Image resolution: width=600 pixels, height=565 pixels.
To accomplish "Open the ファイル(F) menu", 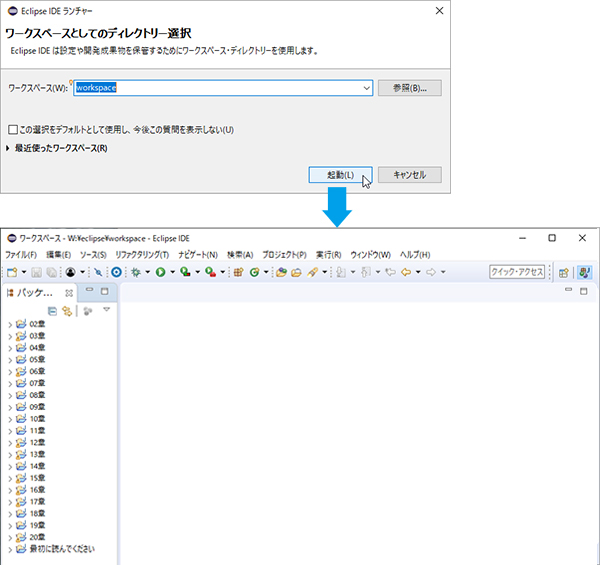I will 21,255.
